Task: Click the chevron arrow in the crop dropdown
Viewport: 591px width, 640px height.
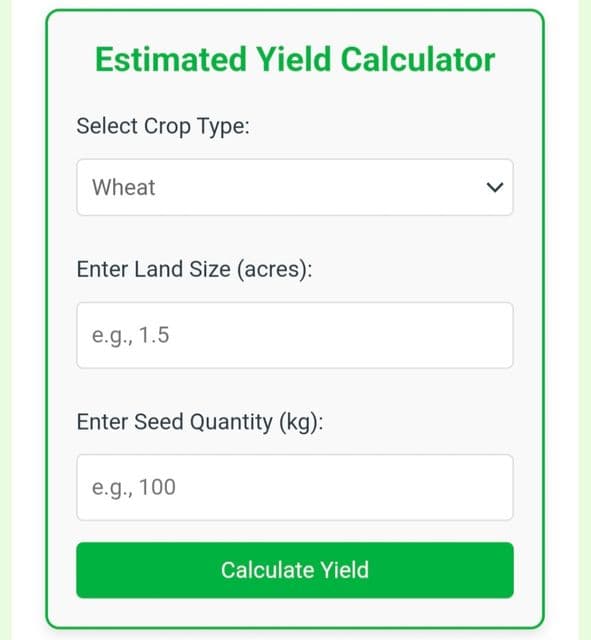Action: click(x=495, y=187)
